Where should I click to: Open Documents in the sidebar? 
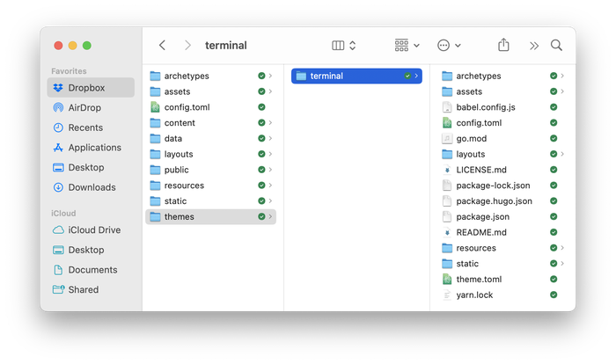(x=91, y=270)
